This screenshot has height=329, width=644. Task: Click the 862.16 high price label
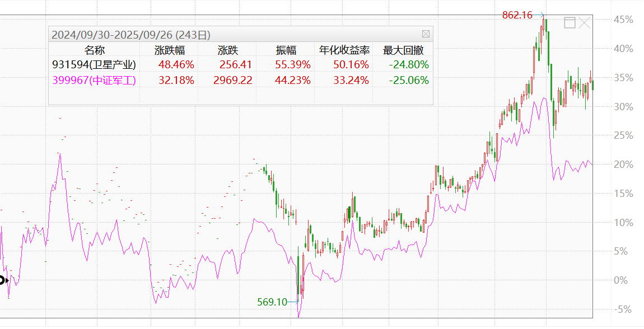pos(517,15)
